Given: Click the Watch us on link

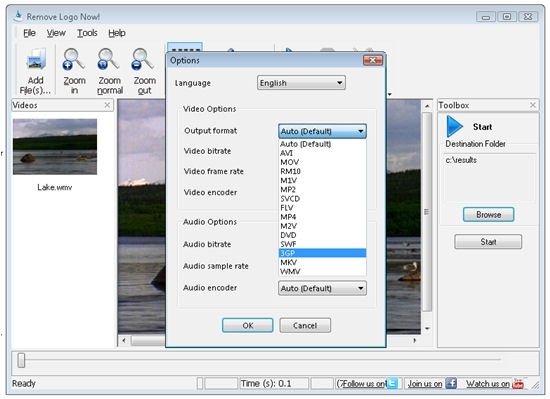Looking at the screenshot, I should click(x=488, y=384).
